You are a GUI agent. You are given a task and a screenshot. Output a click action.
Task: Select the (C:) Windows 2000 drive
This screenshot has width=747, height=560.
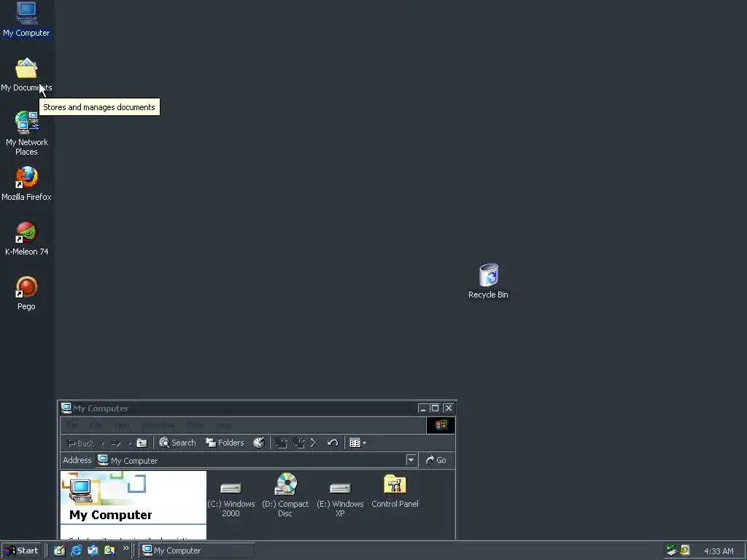pyautogui.click(x=231, y=498)
